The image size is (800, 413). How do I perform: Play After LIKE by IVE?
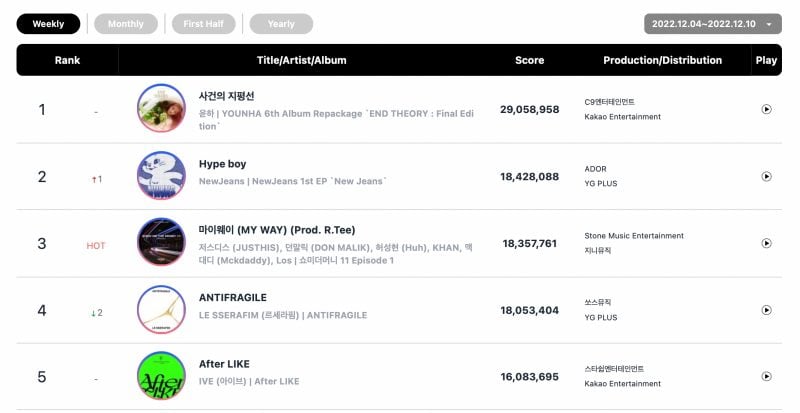point(766,376)
